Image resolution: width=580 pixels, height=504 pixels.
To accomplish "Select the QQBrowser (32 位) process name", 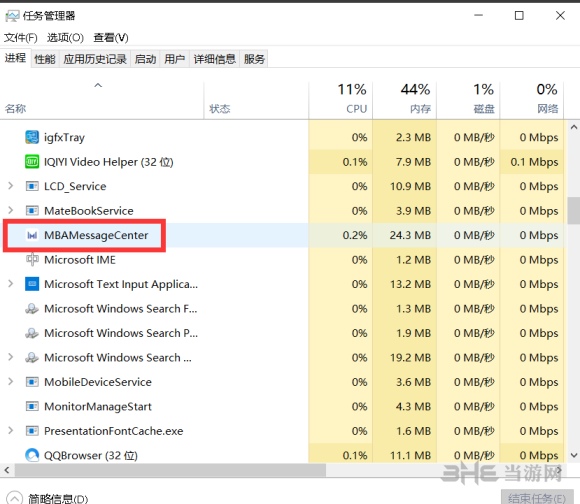I will click(x=91, y=455).
